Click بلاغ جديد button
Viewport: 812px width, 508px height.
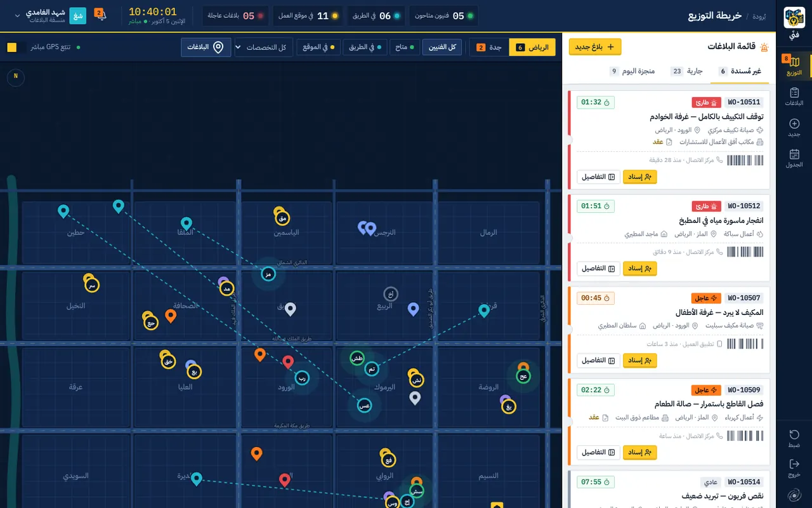click(x=595, y=46)
